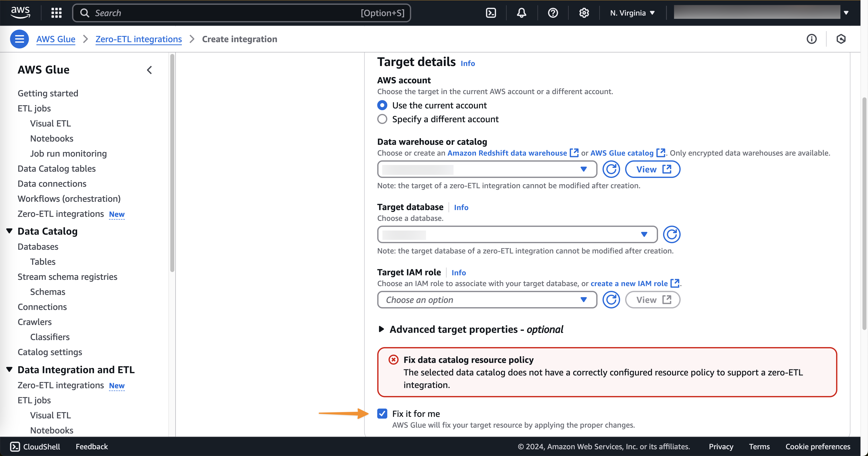
Task: Collapse the AWS Glue side navigation
Action: click(149, 70)
